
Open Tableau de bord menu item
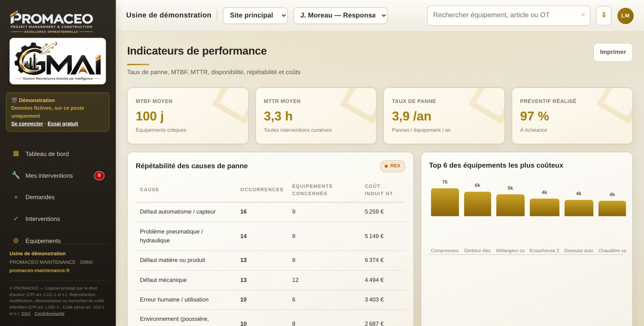pyautogui.click(x=58, y=154)
